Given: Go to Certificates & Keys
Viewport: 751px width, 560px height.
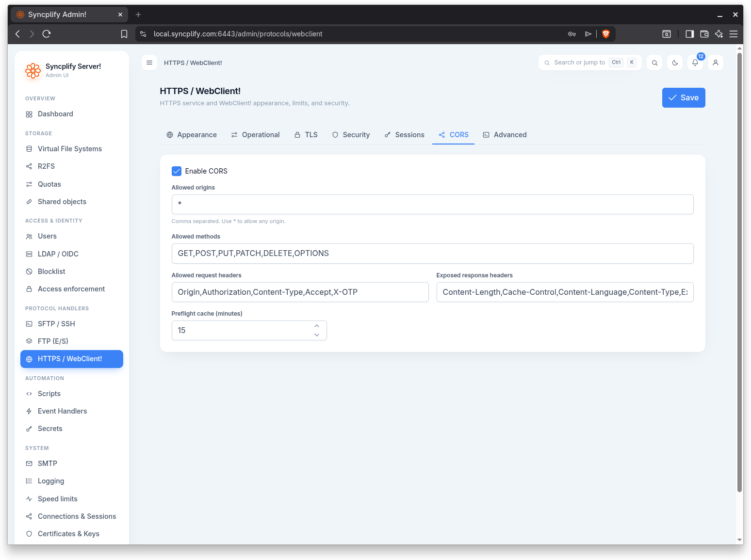Looking at the screenshot, I should pos(72,534).
